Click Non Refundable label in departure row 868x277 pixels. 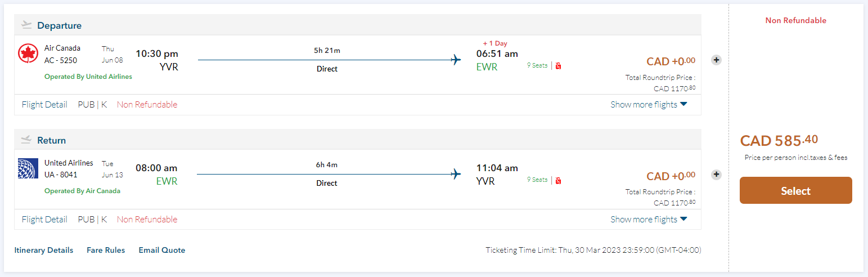pos(147,104)
